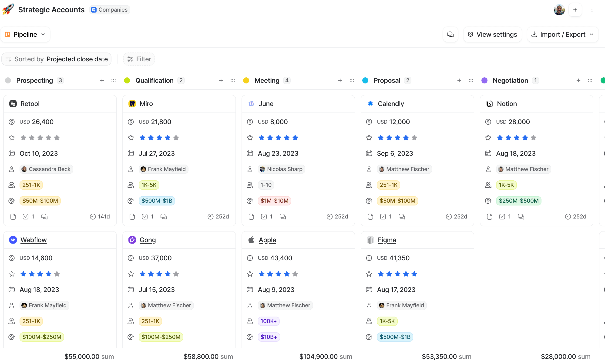
Task: Open View settings
Action: coord(492,35)
